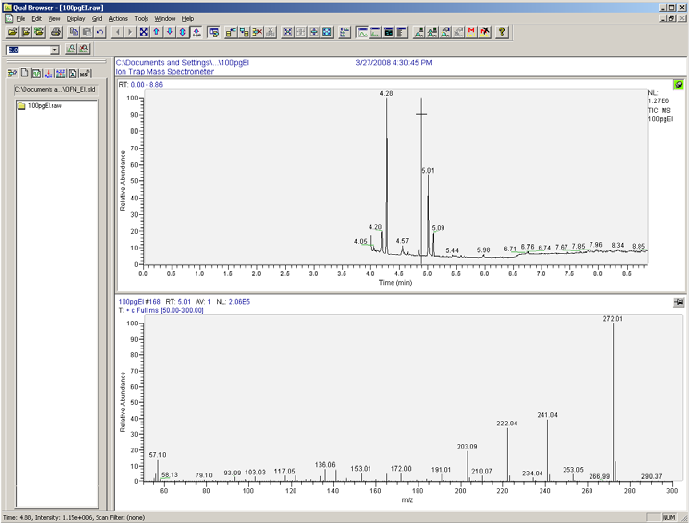The image size is (689, 523).
Task: Click the 5.01 chromatogram peak label
Action: click(428, 171)
